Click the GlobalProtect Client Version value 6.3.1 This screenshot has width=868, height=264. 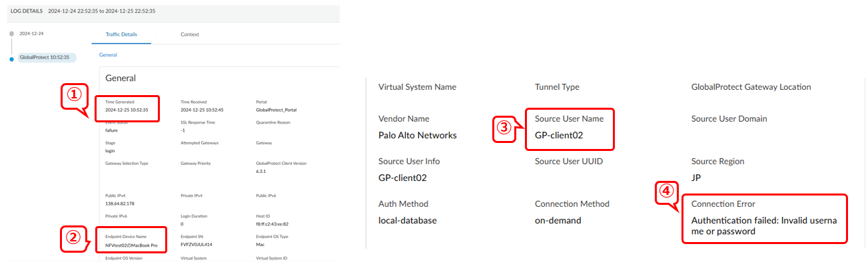tap(260, 171)
